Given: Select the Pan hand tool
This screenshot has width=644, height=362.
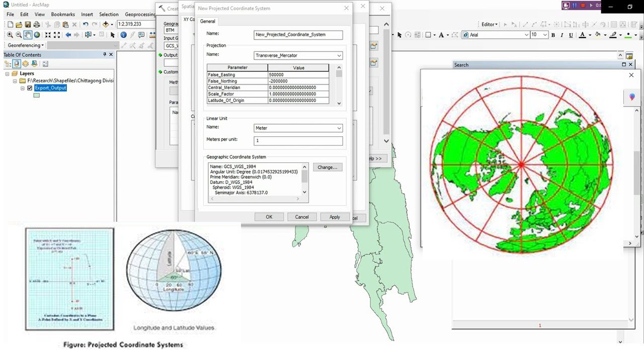Looking at the screenshot, I should [28, 35].
